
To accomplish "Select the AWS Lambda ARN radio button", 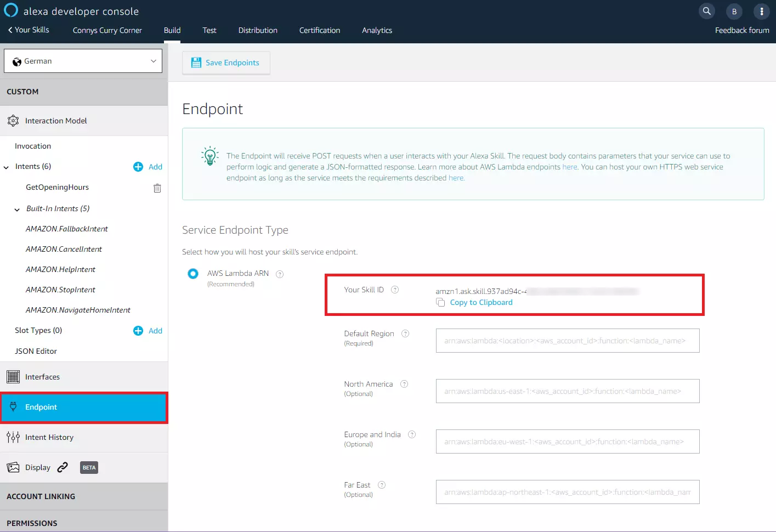I will (193, 273).
